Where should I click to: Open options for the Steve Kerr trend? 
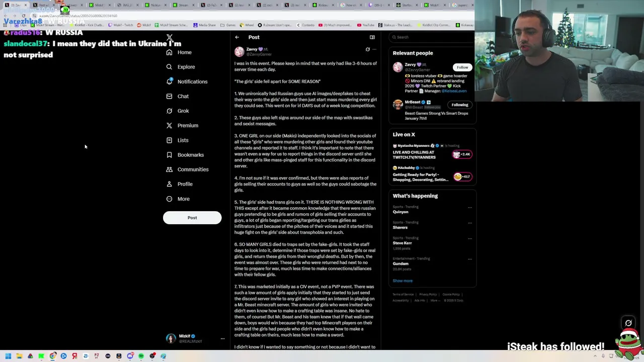(x=470, y=238)
